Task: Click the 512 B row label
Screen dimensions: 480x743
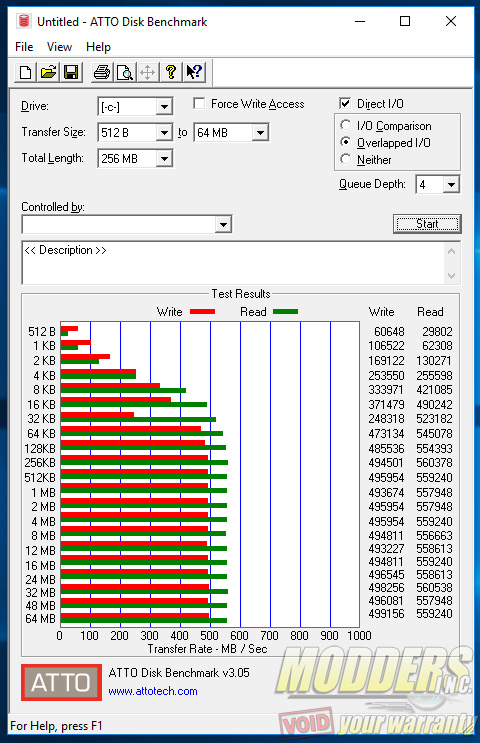Action: tap(42, 332)
